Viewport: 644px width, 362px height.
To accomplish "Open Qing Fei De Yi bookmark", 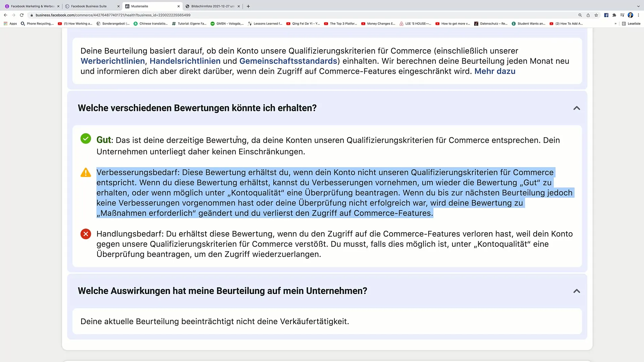I will (x=303, y=24).
